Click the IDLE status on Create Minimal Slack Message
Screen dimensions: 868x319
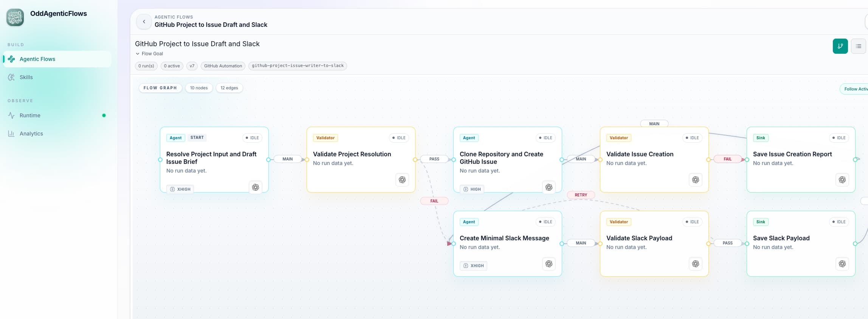(546, 222)
